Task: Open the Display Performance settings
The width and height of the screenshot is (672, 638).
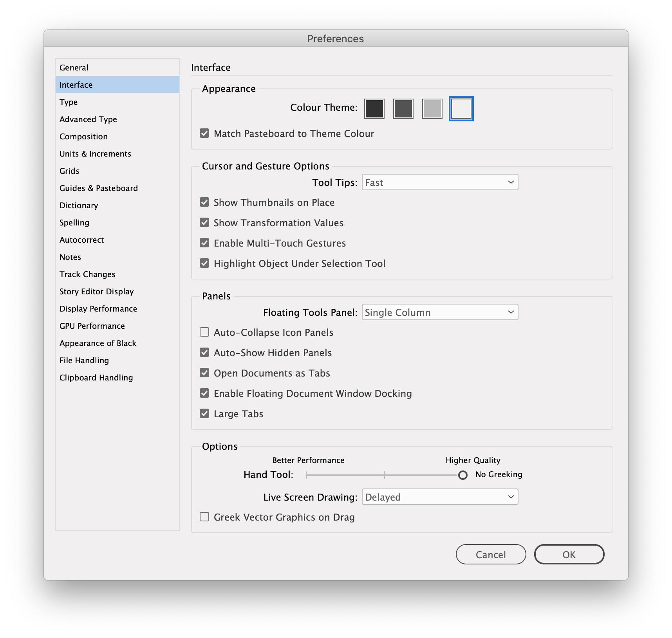Action: pyautogui.click(x=98, y=308)
